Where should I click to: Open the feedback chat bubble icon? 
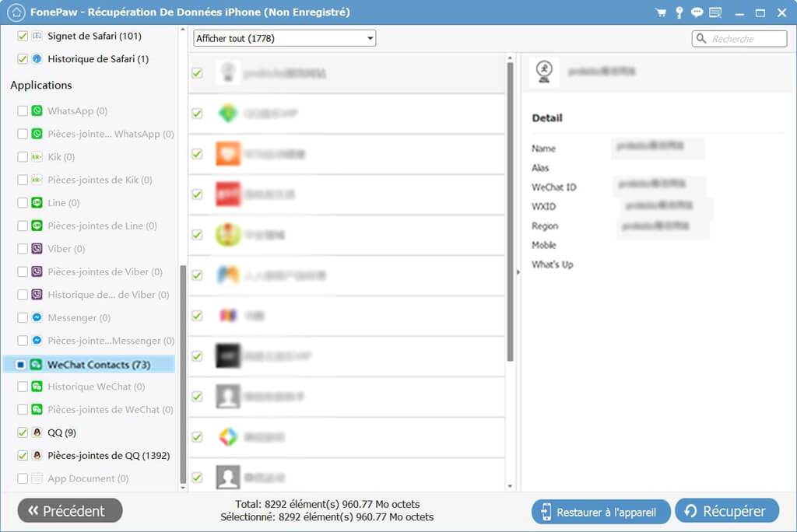[697, 12]
